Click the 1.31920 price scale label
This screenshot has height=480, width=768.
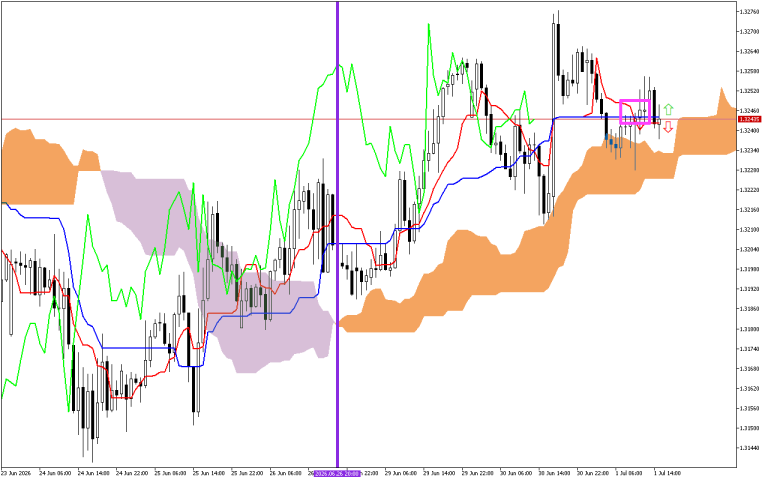point(749,289)
